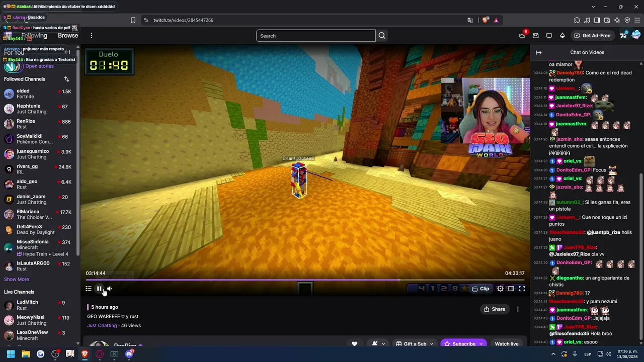
Task: Toggle theatre mode in the player
Action: [511, 289]
